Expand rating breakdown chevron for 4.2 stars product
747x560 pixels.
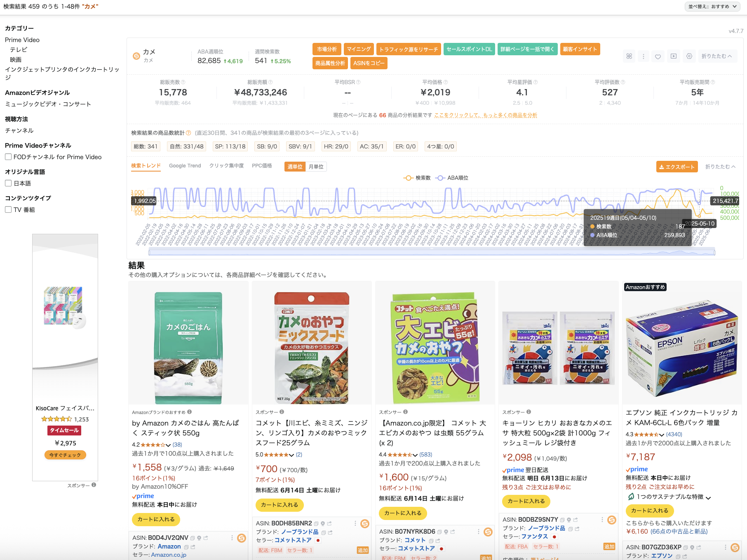point(168,445)
